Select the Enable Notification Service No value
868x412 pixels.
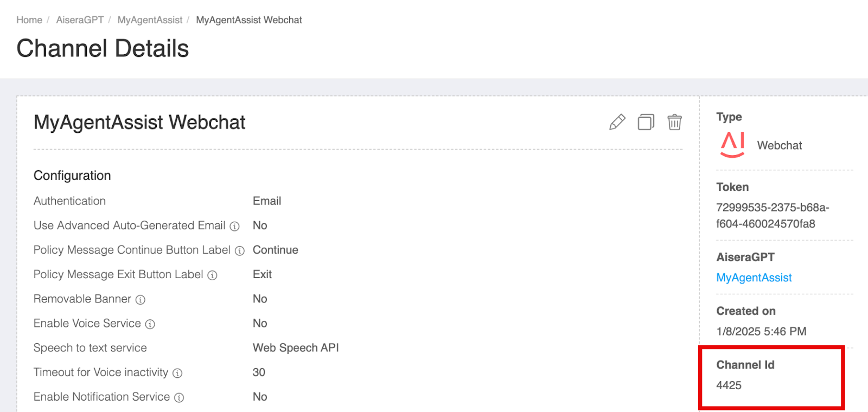click(x=260, y=397)
